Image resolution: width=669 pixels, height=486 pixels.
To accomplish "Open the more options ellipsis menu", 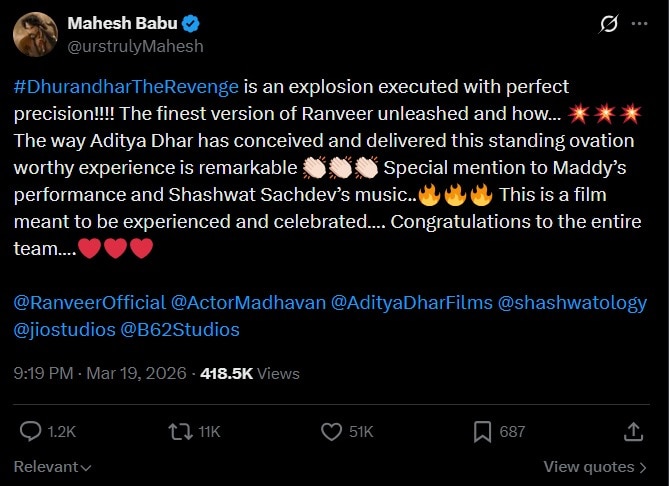I will coord(640,25).
